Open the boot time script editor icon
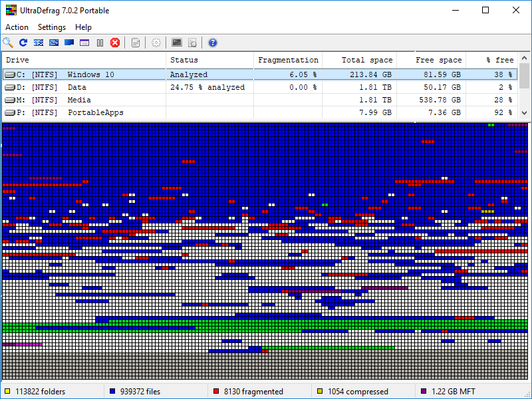Screen dimensions: 532x399 click(x=192, y=43)
